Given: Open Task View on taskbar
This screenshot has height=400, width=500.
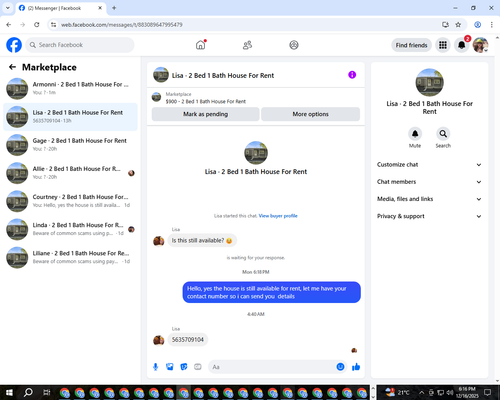Looking at the screenshot, I should (47, 392).
